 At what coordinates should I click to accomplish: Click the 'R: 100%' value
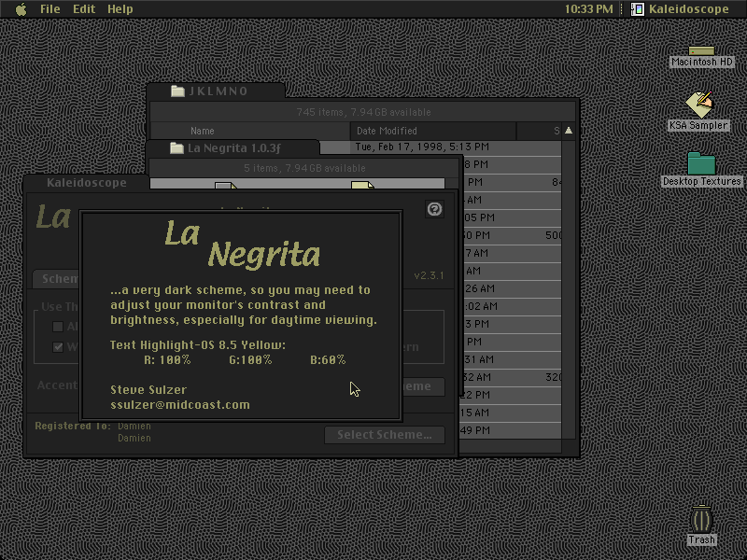pyautogui.click(x=167, y=360)
